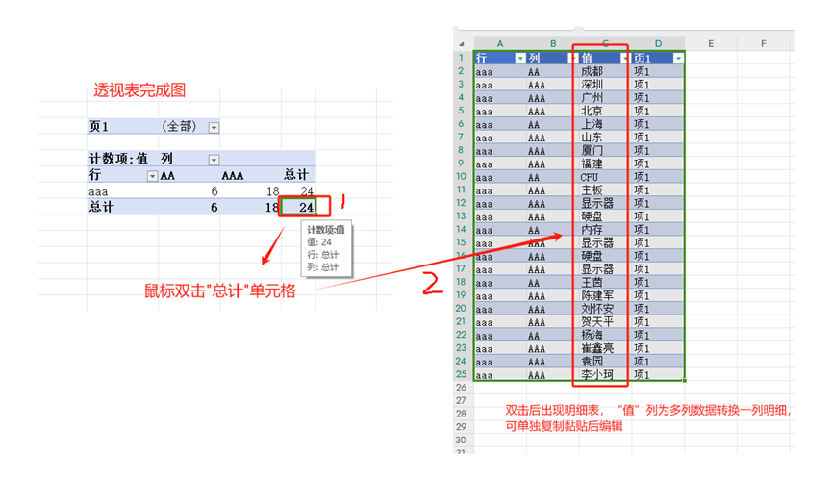Click cell containing 福建
Viewport: 832px width, 504px height.
[605, 164]
